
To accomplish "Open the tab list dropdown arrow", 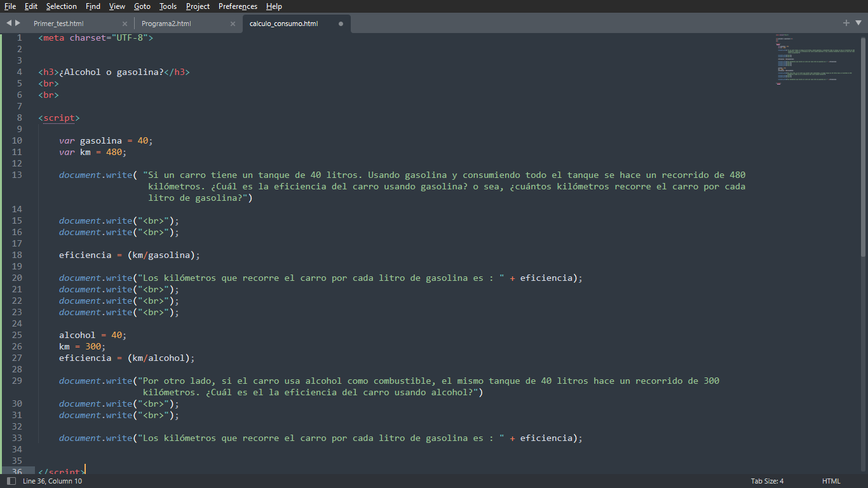I will point(858,23).
